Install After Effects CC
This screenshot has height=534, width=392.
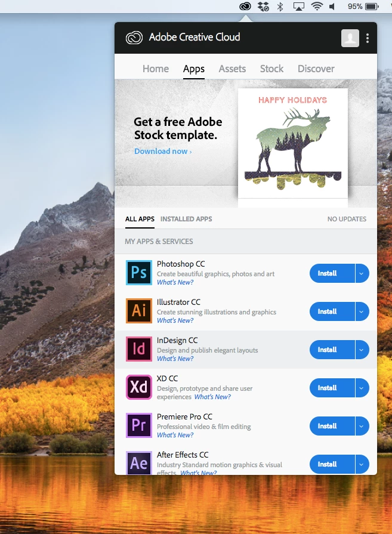[x=332, y=464]
